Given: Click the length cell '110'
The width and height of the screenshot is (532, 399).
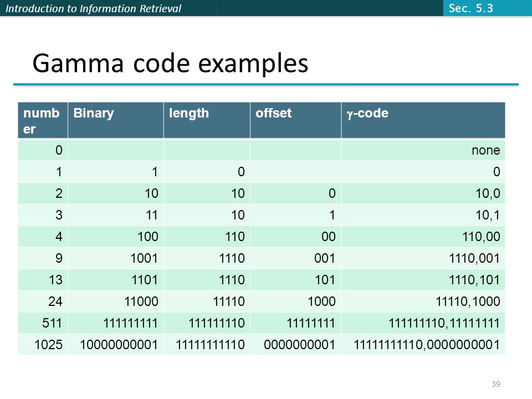Looking at the screenshot, I should (207, 237).
